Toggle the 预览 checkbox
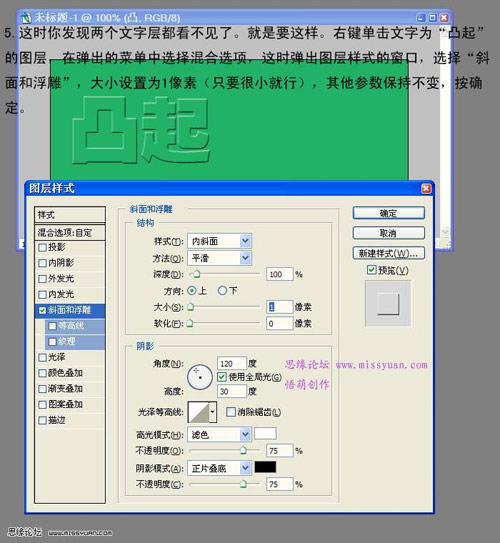Viewport: 500px width, 543px height. (372, 270)
